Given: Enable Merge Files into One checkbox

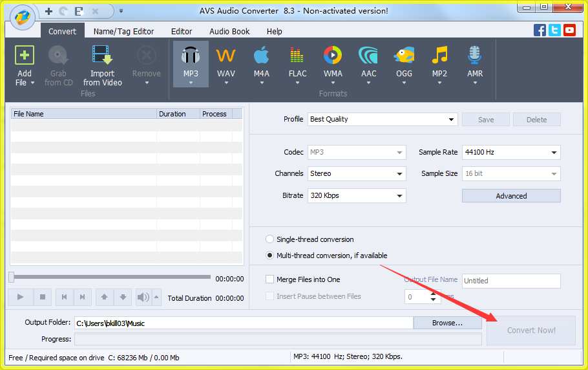Looking at the screenshot, I should point(269,279).
